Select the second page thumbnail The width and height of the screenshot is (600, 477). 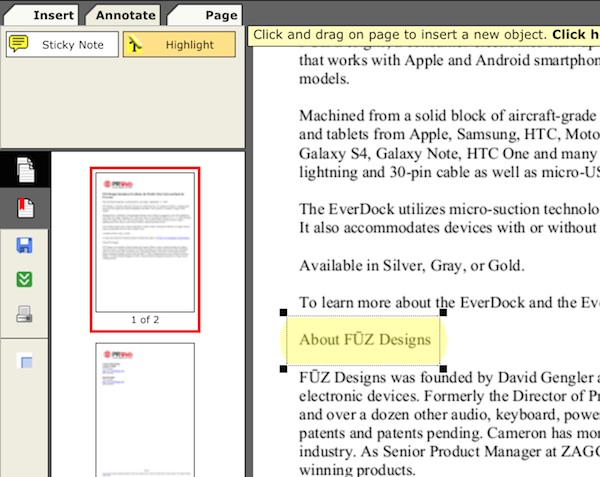pos(145,410)
